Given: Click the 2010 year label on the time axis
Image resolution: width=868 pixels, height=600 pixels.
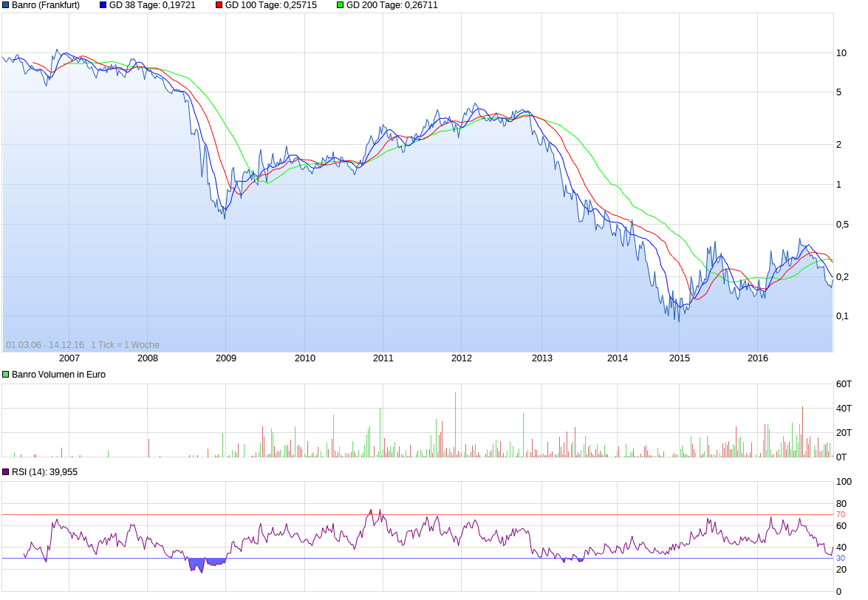Looking at the screenshot, I should tap(305, 358).
